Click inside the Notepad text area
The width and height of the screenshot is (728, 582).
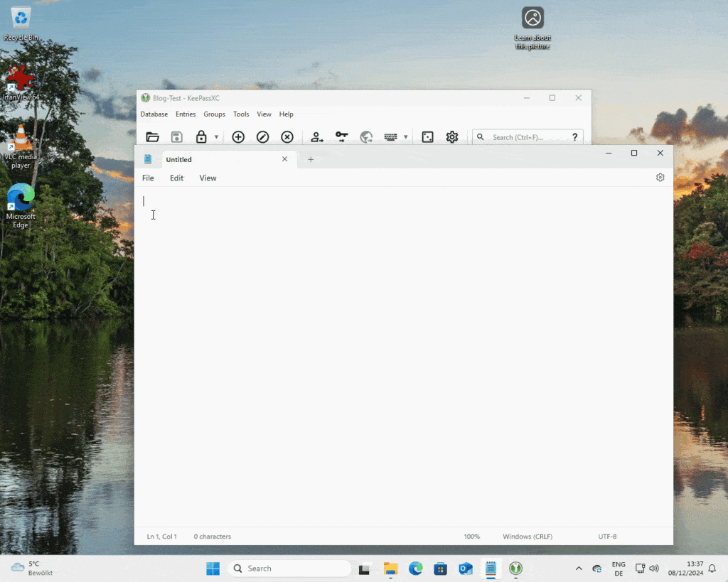(404, 357)
